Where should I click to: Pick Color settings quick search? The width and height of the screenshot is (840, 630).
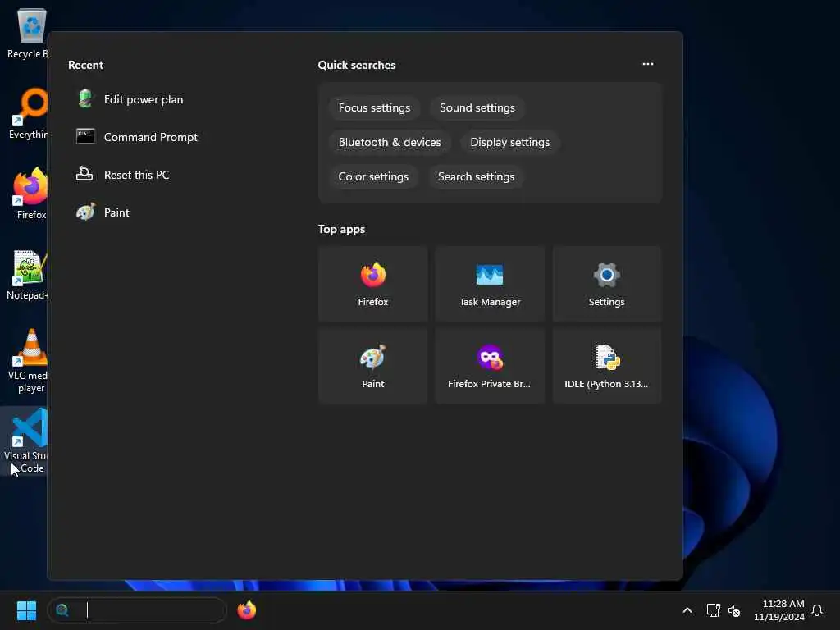(373, 176)
